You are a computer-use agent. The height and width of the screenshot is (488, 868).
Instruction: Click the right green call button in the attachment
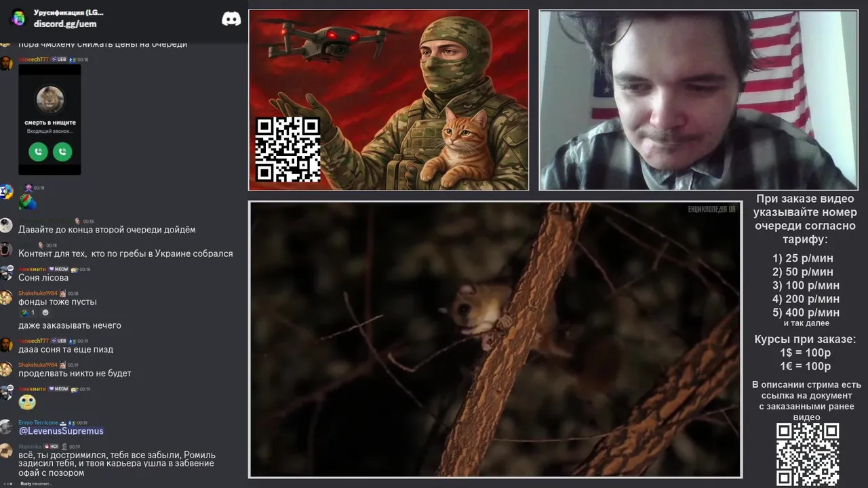click(x=62, y=152)
